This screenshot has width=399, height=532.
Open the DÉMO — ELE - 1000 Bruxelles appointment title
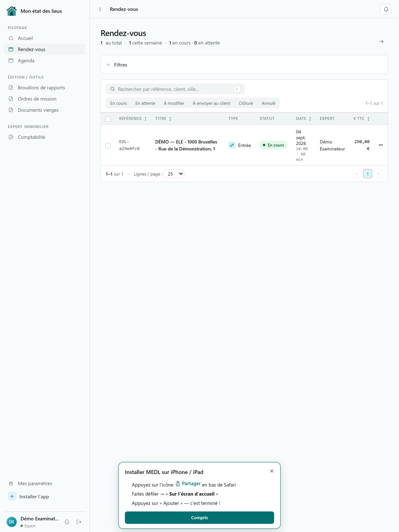[x=186, y=145]
